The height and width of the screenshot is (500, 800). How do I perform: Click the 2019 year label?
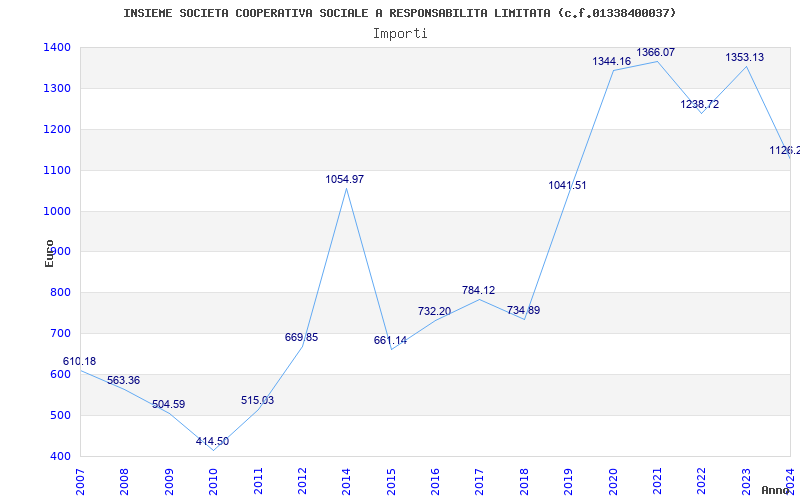click(568, 481)
